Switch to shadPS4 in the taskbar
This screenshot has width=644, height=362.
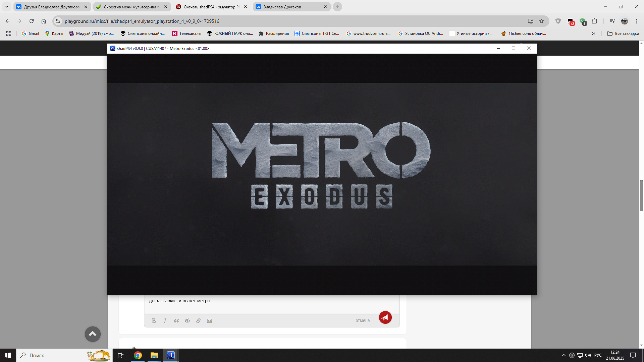[x=171, y=355]
